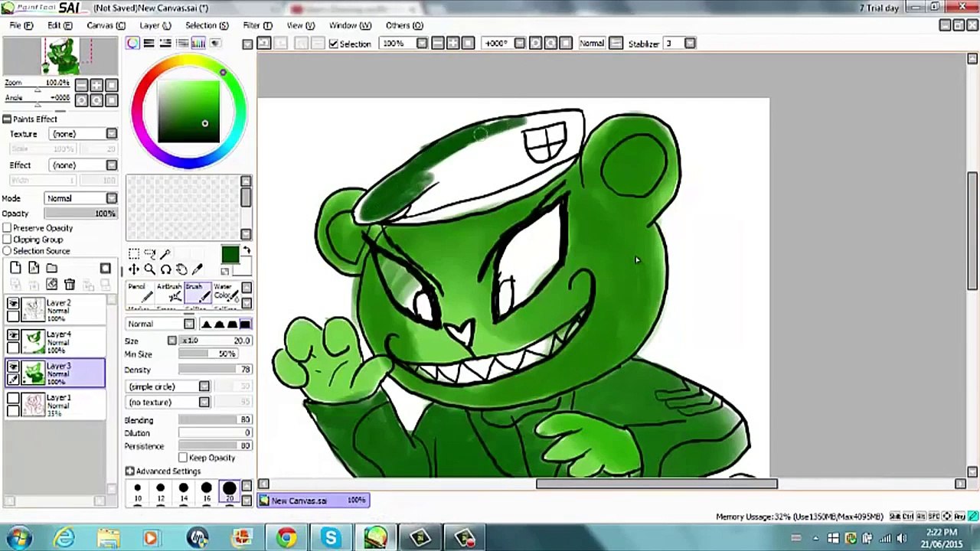Open the Stabilizer level dropdown

pyautogui.click(x=690, y=44)
